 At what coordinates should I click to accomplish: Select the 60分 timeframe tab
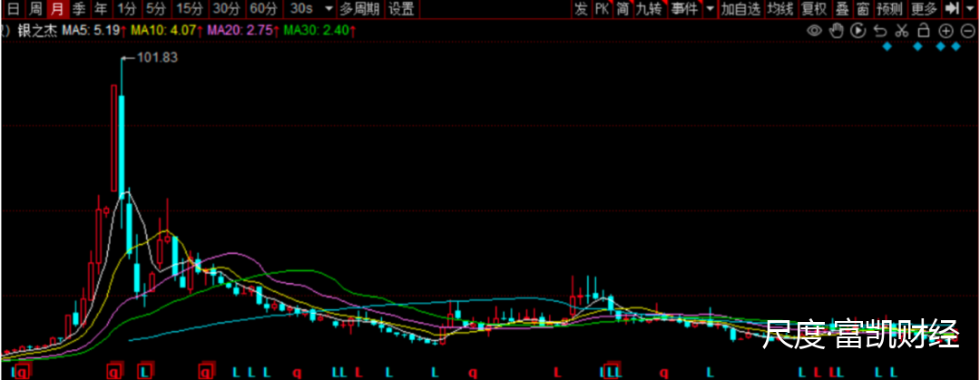(x=263, y=9)
